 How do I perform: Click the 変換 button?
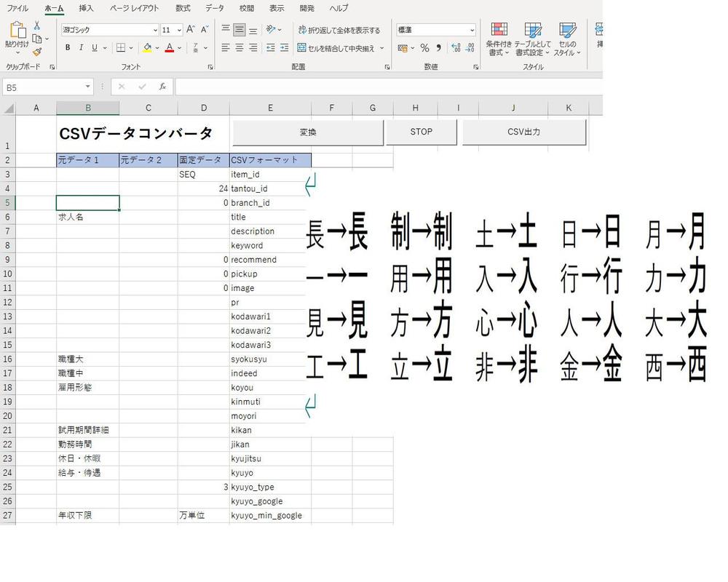pos(308,132)
